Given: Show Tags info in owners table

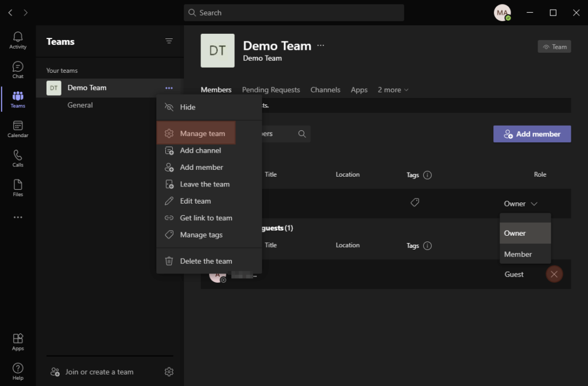Looking at the screenshot, I should pyautogui.click(x=427, y=175).
